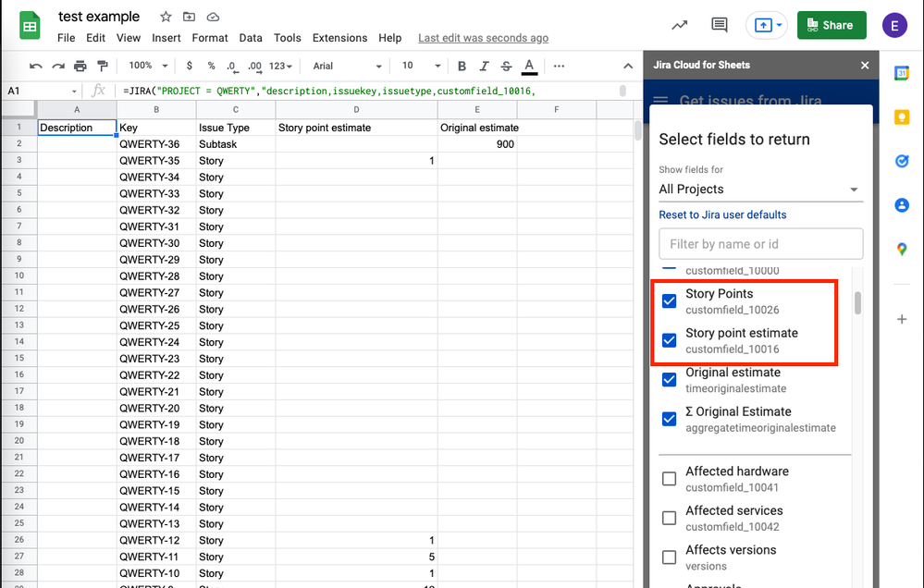Click the Filter by name or id field

pyautogui.click(x=761, y=244)
